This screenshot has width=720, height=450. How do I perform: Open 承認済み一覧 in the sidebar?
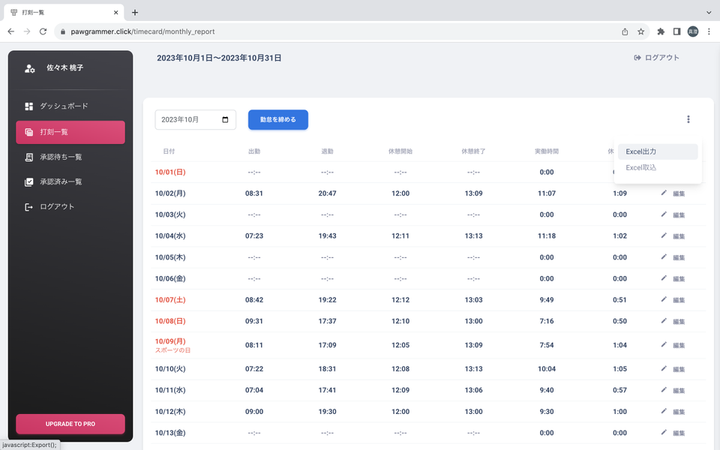[x=70, y=182]
